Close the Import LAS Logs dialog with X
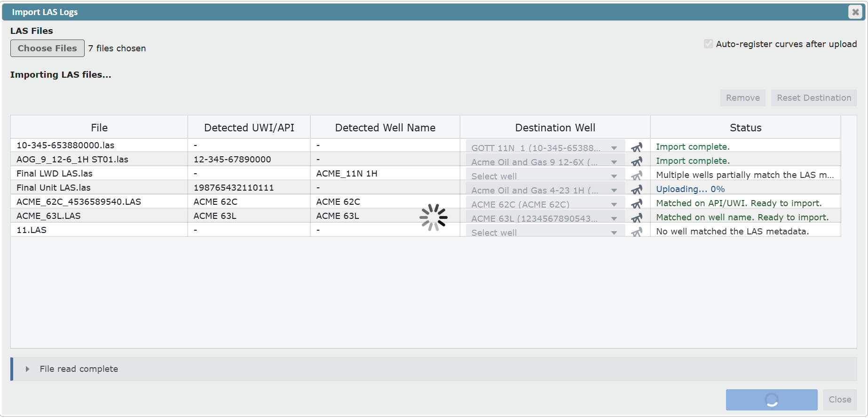Viewport: 868px width, 418px height. 855,12
